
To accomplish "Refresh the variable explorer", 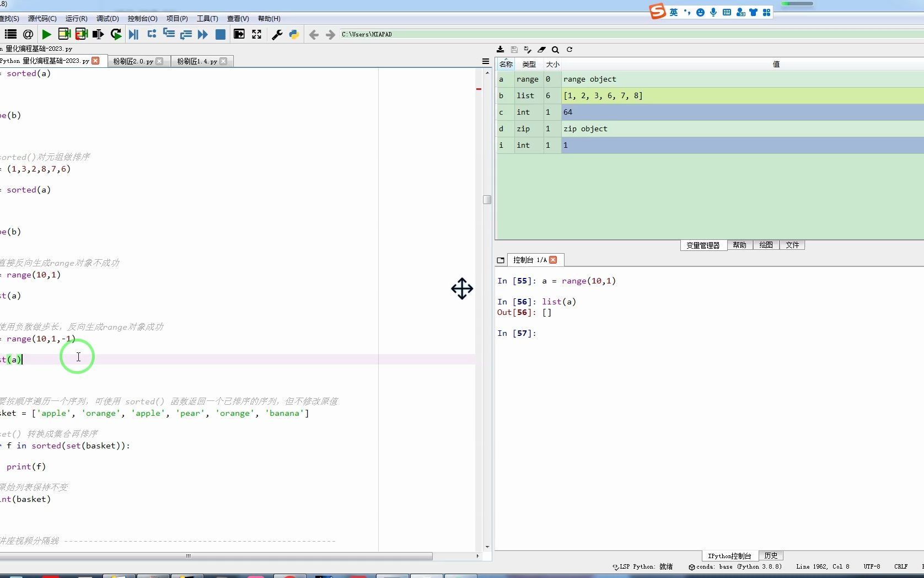I will [x=570, y=50].
